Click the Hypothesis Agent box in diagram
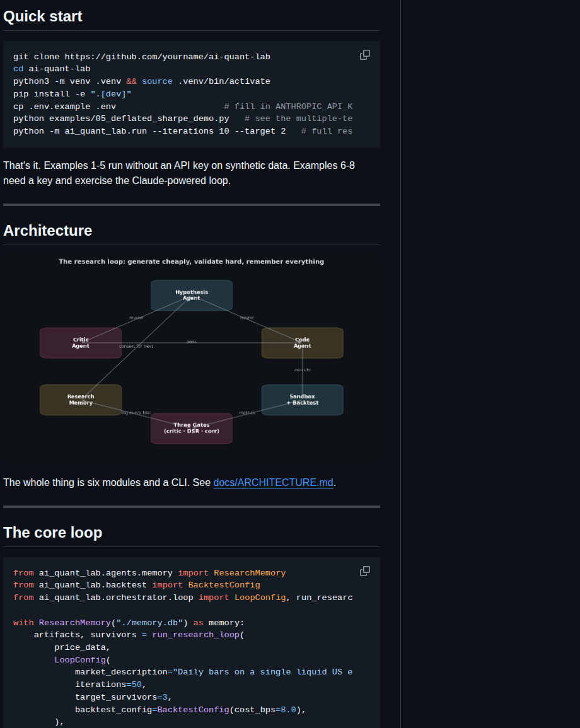 coord(191,295)
